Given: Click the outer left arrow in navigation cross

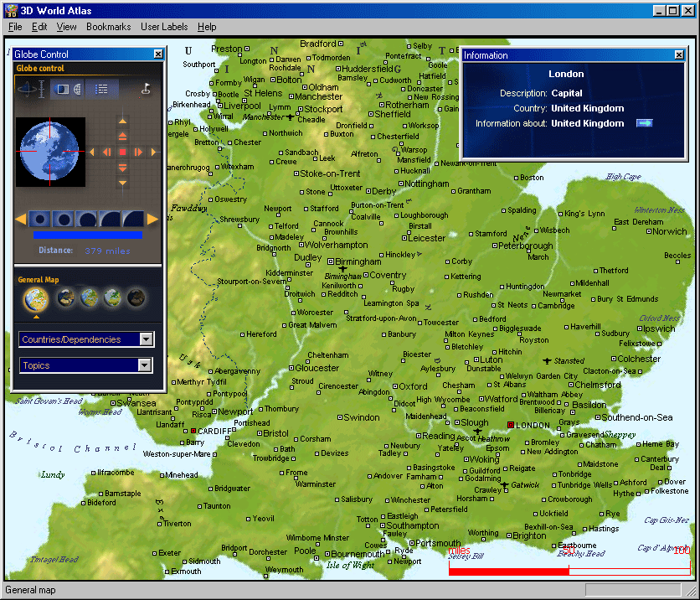Looking at the screenshot, I should [x=92, y=153].
